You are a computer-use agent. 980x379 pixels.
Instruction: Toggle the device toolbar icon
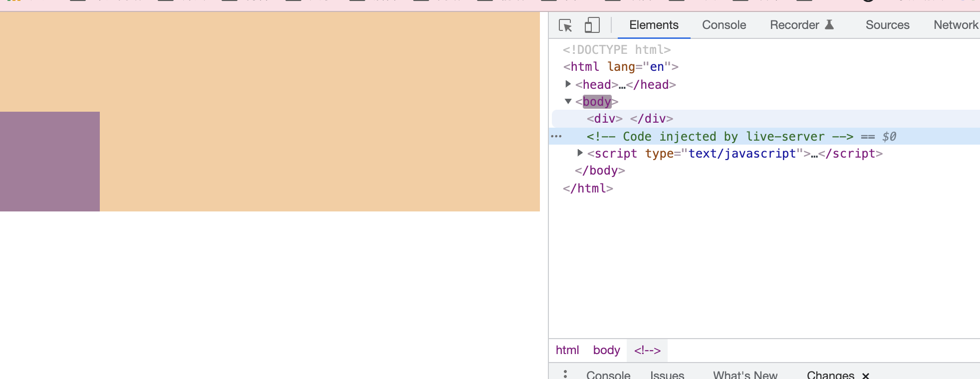coord(592,25)
